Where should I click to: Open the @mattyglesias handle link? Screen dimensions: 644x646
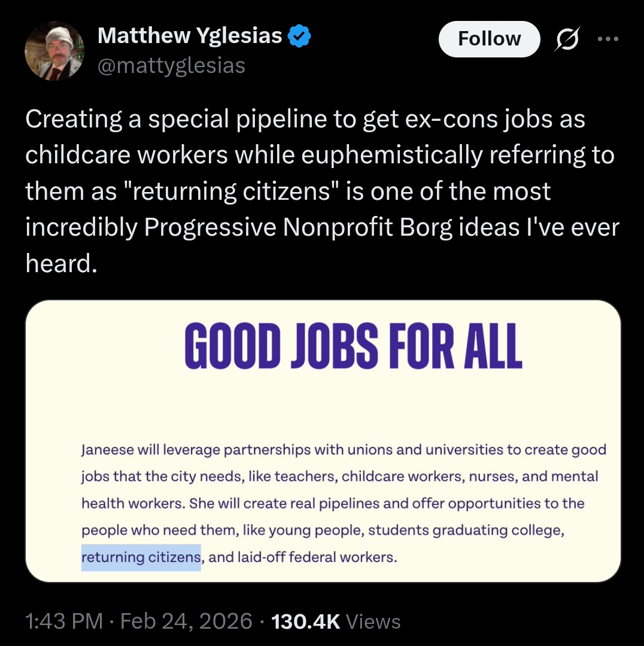[x=171, y=65]
